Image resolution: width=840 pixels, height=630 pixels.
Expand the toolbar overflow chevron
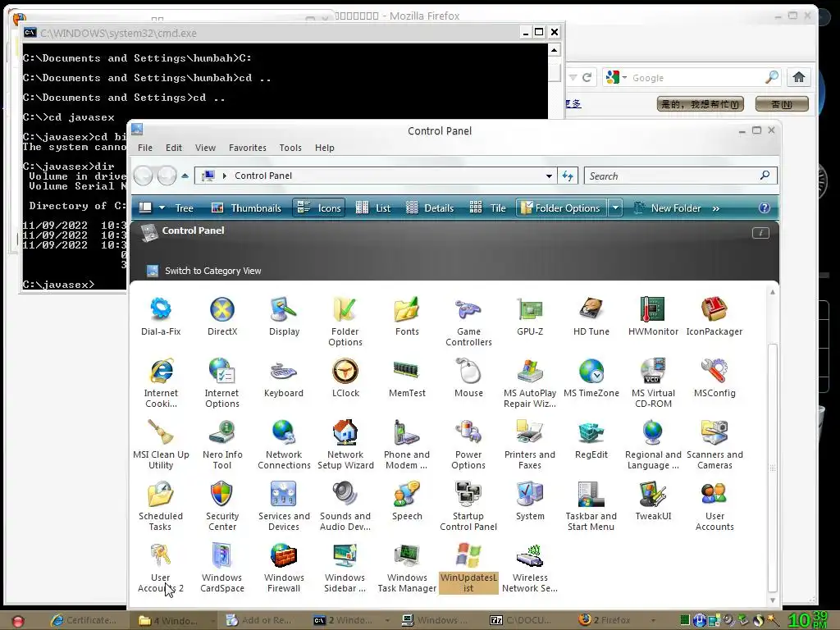click(x=715, y=208)
